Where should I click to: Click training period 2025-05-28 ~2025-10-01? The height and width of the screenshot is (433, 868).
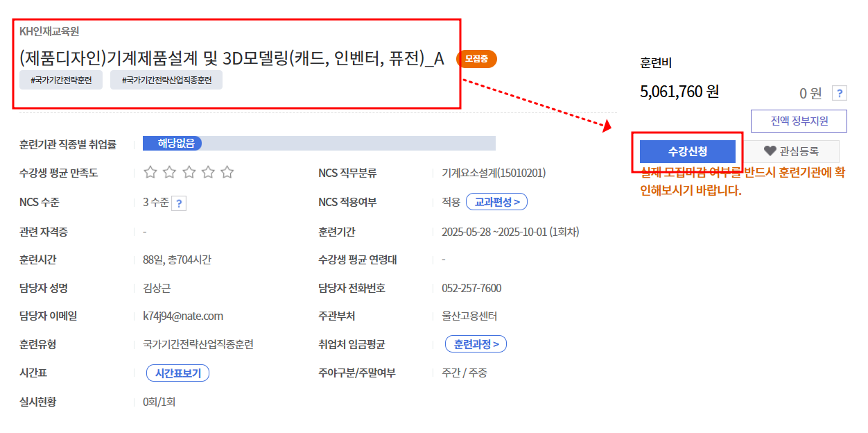(510, 232)
